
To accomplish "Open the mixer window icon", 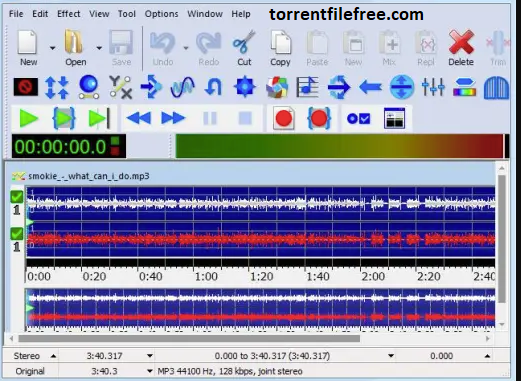I will [x=394, y=118].
